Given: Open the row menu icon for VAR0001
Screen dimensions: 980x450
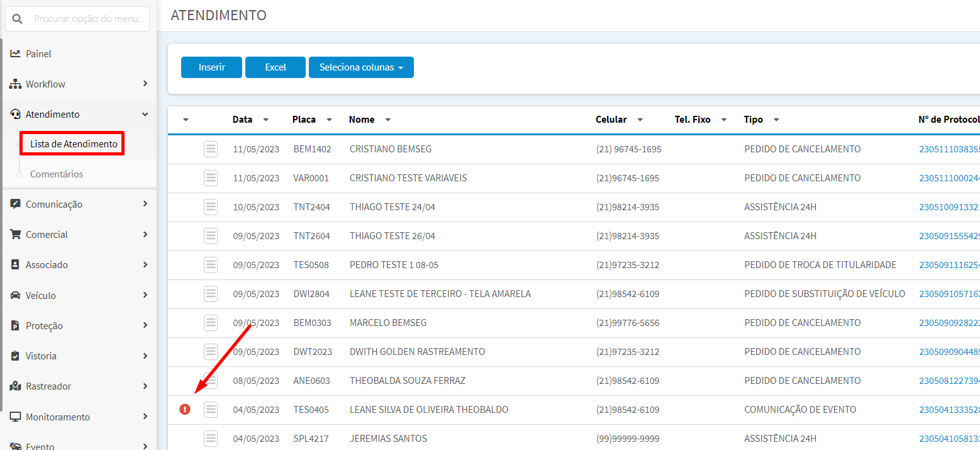Looking at the screenshot, I should (x=211, y=178).
